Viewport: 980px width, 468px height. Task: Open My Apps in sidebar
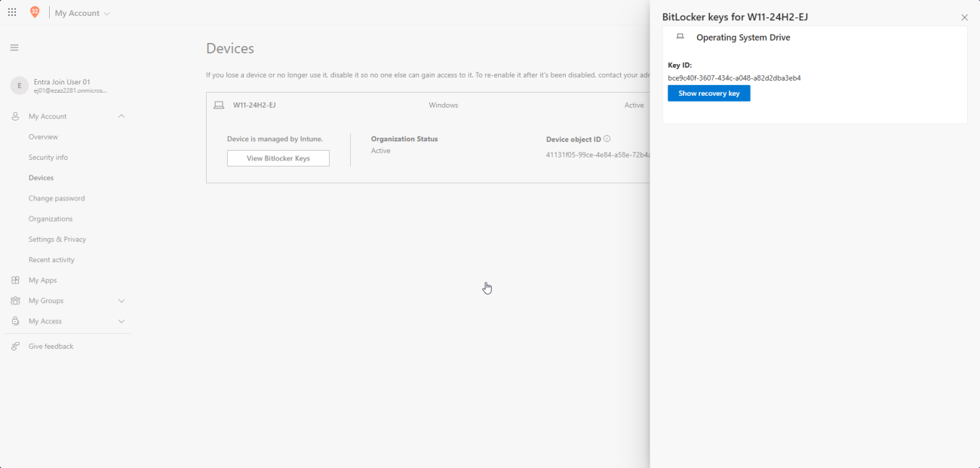[42, 280]
